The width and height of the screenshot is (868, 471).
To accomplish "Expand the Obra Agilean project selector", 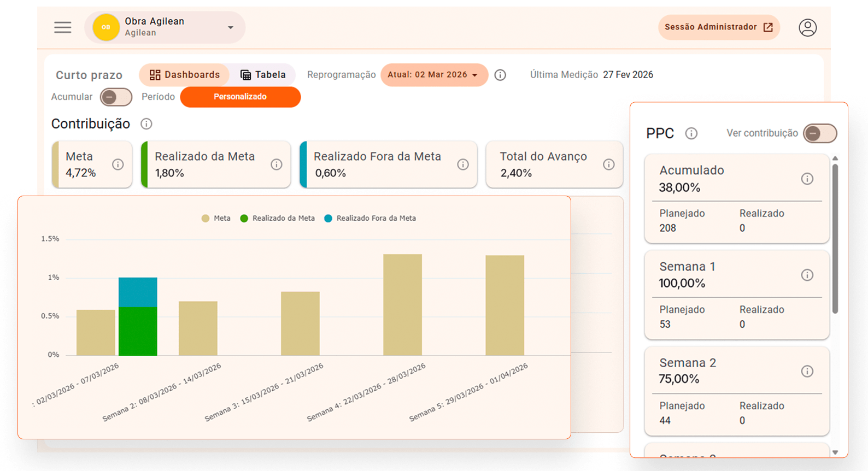I will coord(165,27).
